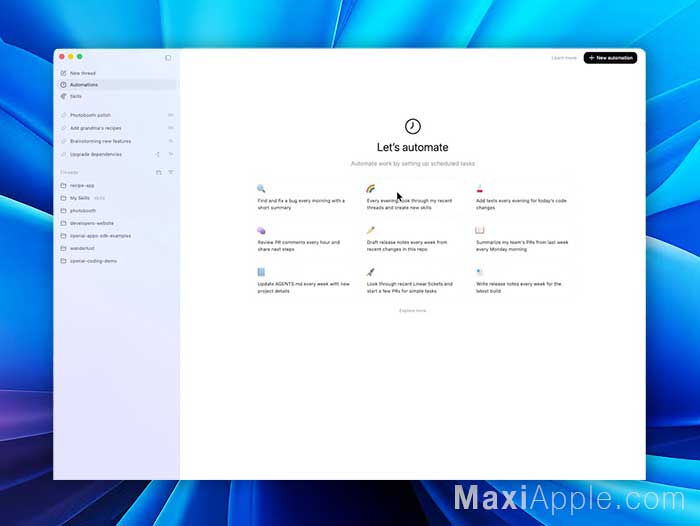This screenshot has width=700, height=526.
Task: Click the branch icon on the Upgrade dependencies row
Action: coord(158,154)
